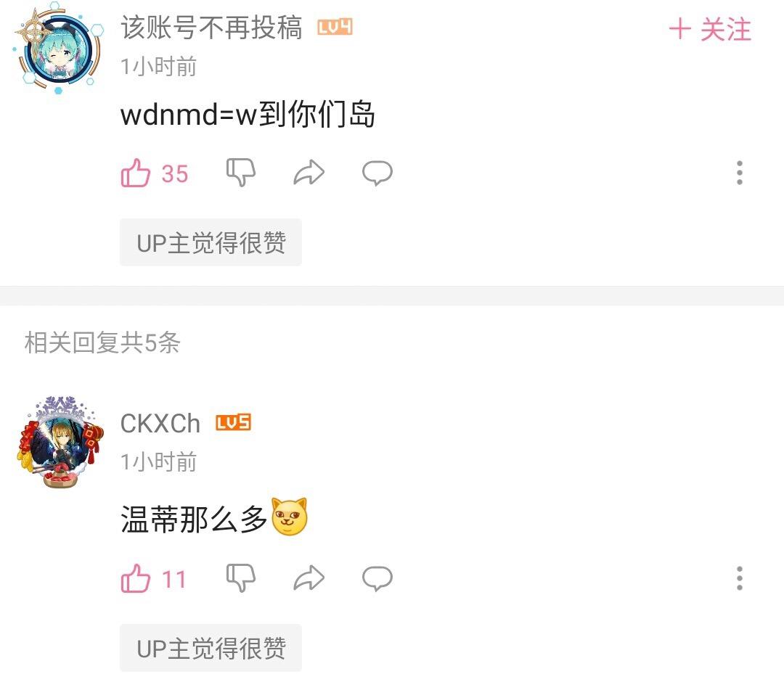
Task: Open 该账号不再投稿 user avatar
Action: click(x=59, y=49)
